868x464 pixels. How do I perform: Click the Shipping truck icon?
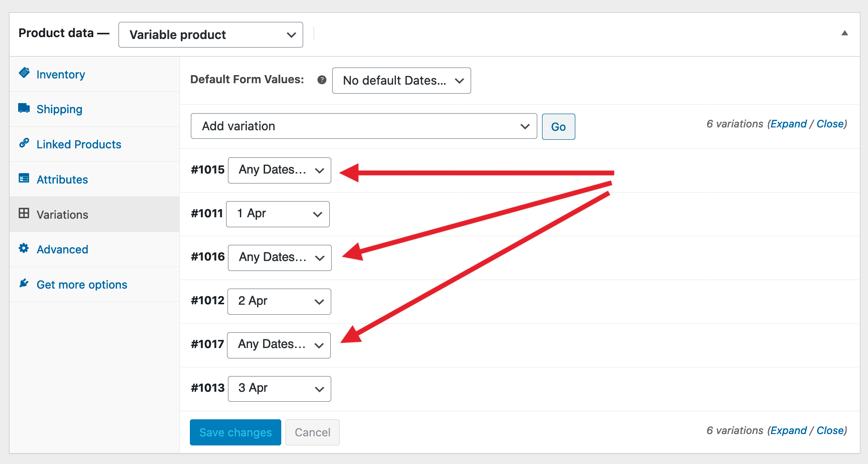coord(24,109)
